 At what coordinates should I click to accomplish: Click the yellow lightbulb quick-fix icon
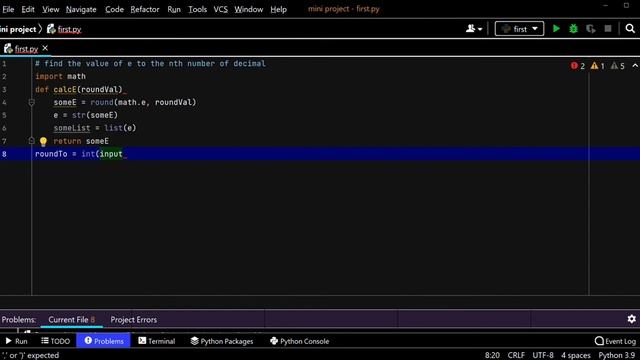pos(43,141)
